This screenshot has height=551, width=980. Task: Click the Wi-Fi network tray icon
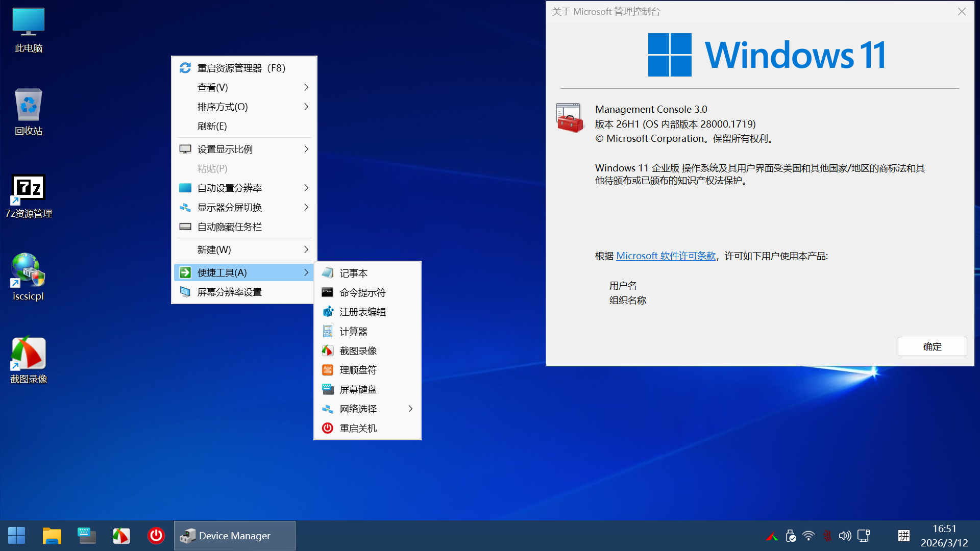click(x=808, y=536)
